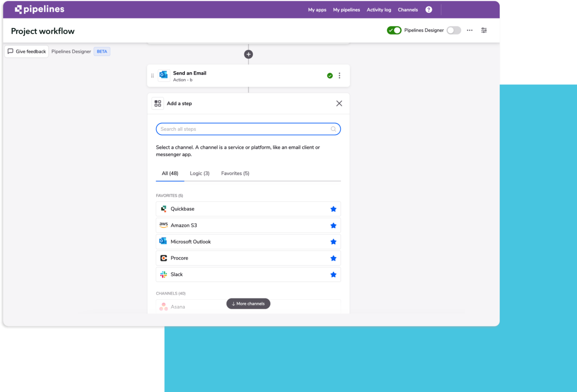Image resolution: width=577 pixels, height=392 pixels.
Task: Click the Quickbase channel icon in Favorites
Action: tap(163, 209)
